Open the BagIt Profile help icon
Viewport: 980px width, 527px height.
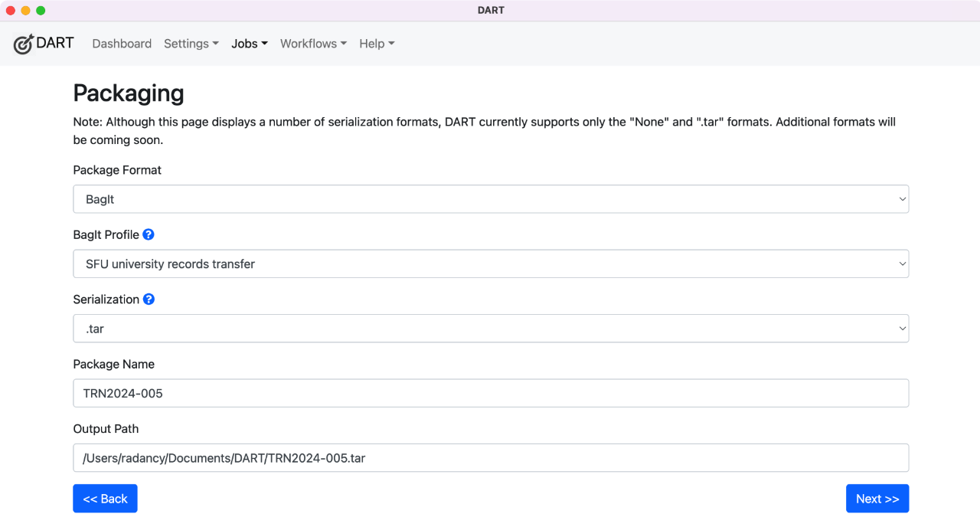pos(149,234)
